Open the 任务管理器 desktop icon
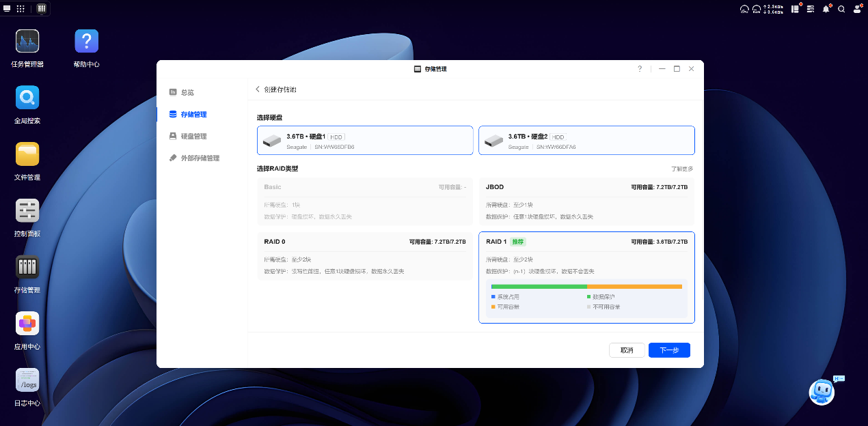The height and width of the screenshot is (426, 868). tap(27, 42)
